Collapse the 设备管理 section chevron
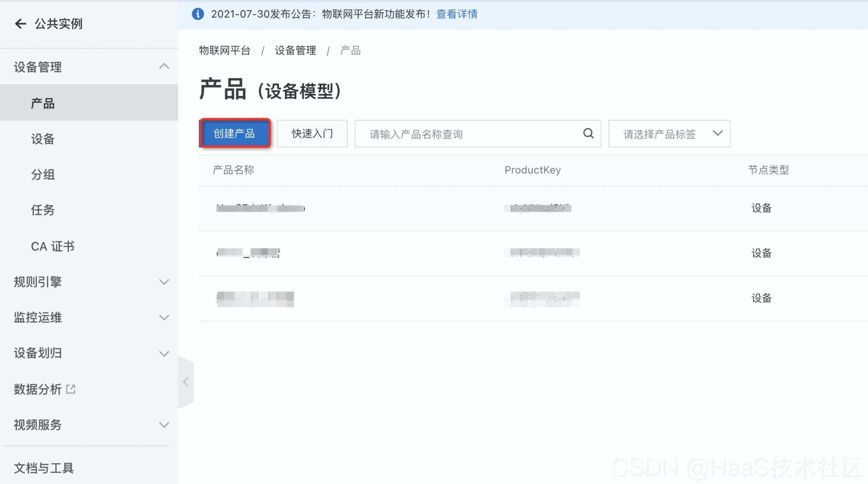The image size is (868, 484). point(164,66)
